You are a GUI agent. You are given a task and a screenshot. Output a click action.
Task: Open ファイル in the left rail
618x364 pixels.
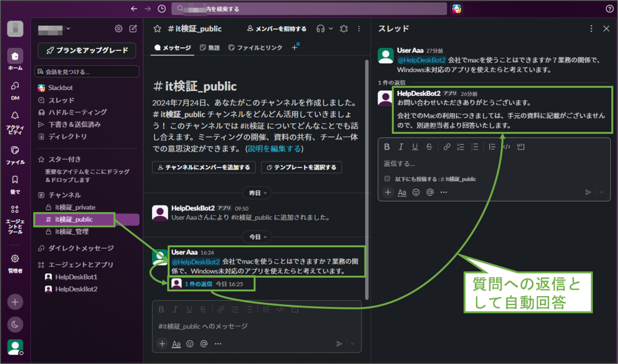(15, 154)
